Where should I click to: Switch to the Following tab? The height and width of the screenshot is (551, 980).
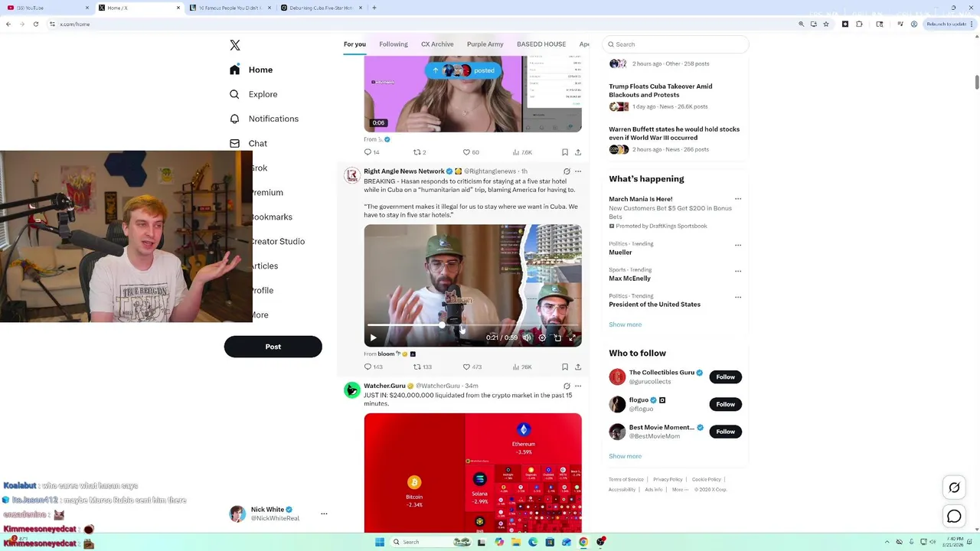tap(394, 44)
